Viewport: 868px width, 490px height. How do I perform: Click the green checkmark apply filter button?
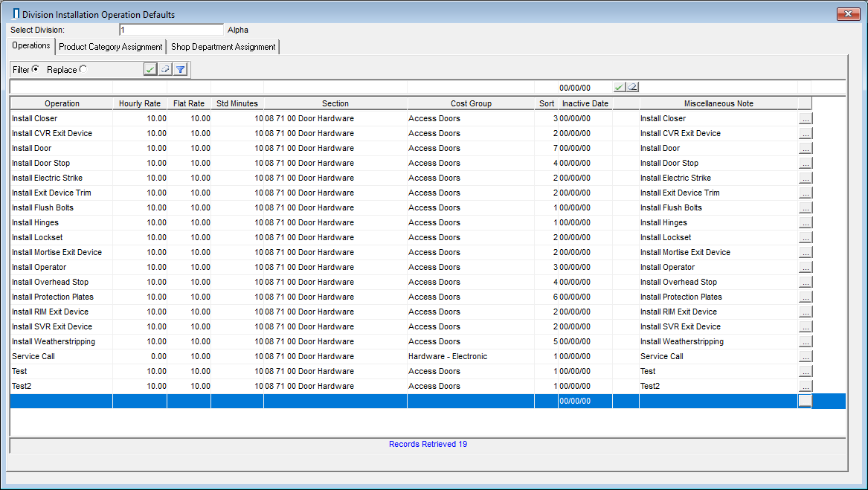[150, 69]
